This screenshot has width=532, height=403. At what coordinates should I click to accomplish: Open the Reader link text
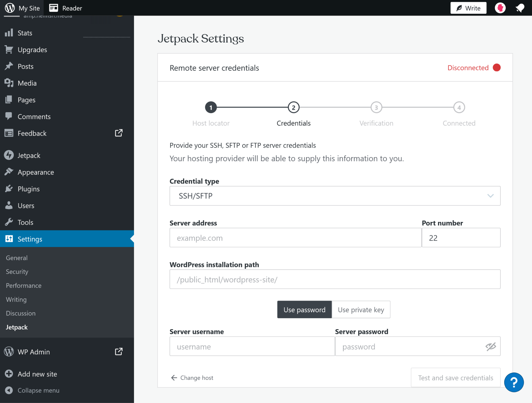(x=72, y=8)
